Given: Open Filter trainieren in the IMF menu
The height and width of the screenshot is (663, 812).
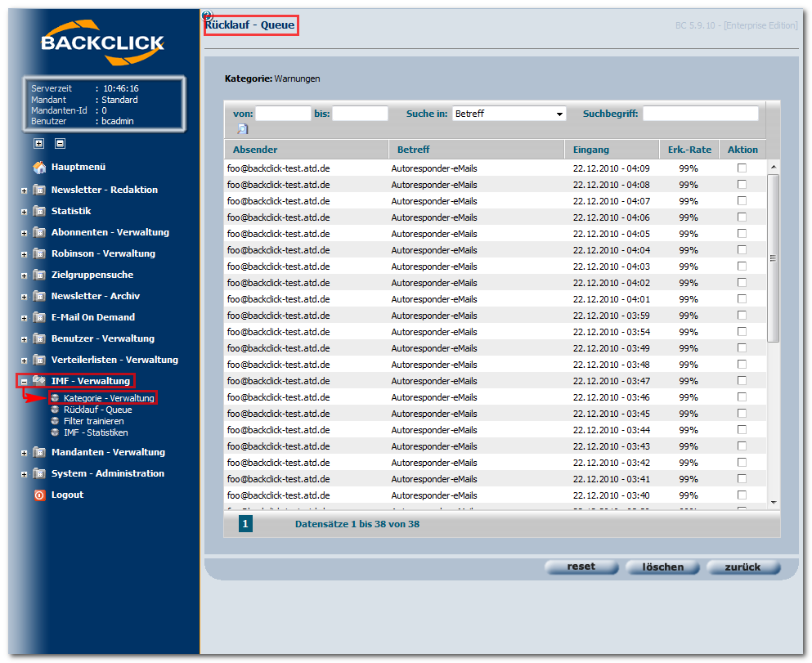Looking at the screenshot, I should (93, 421).
